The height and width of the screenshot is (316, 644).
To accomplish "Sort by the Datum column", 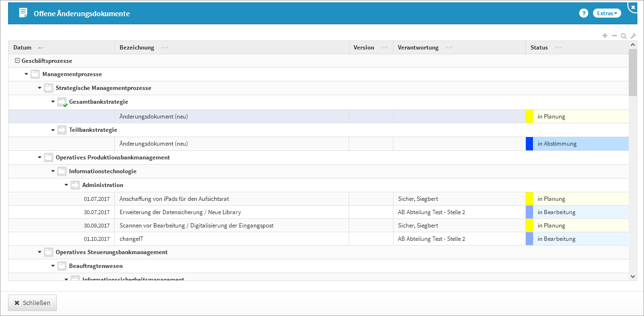I will click(22, 48).
